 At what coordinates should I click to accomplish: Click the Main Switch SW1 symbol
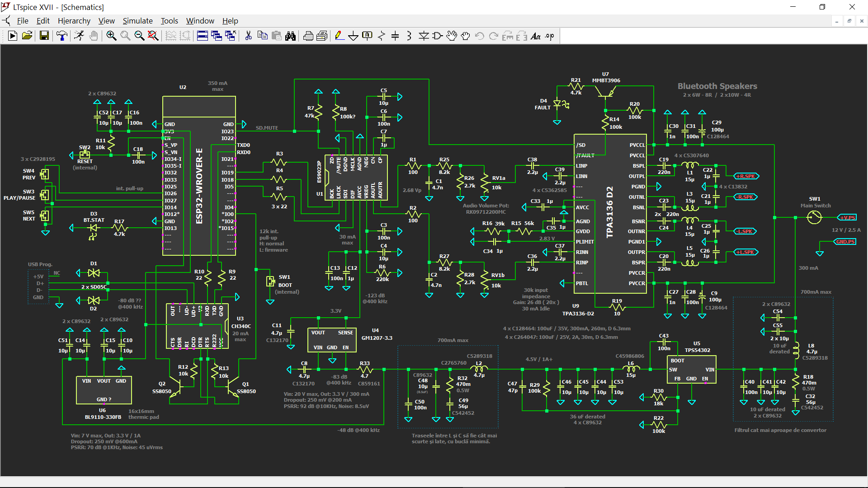click(x=814, y=217)
